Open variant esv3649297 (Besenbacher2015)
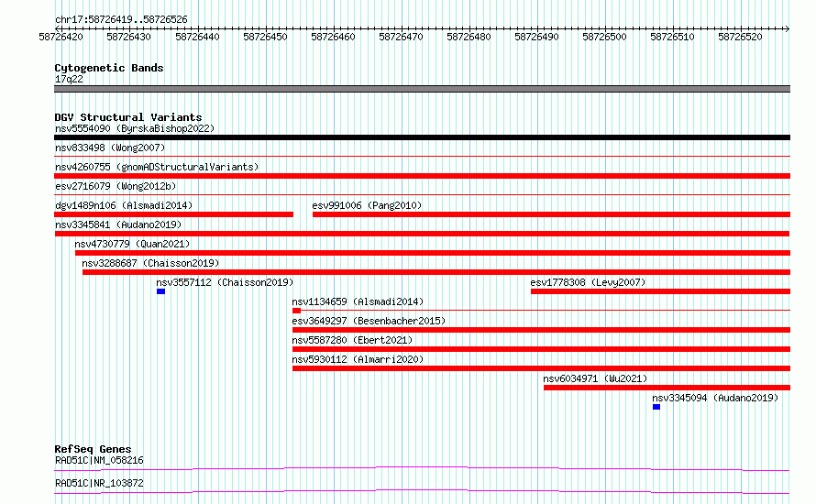The image size is (816, 504). 369,321
